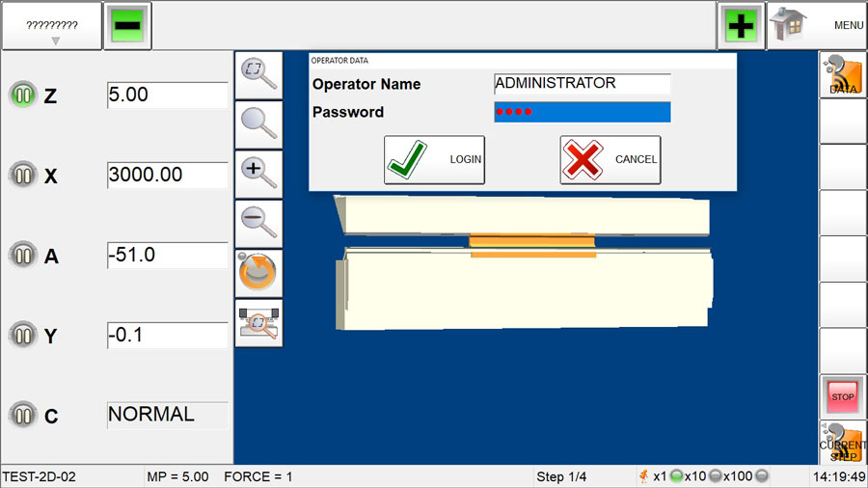Toggle the Y axis round button
Screen dimensions: 868x488
pos(23,336)
